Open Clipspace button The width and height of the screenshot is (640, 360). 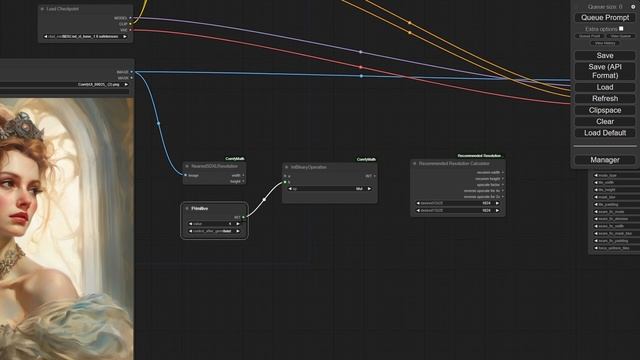(x=605, y=110)
